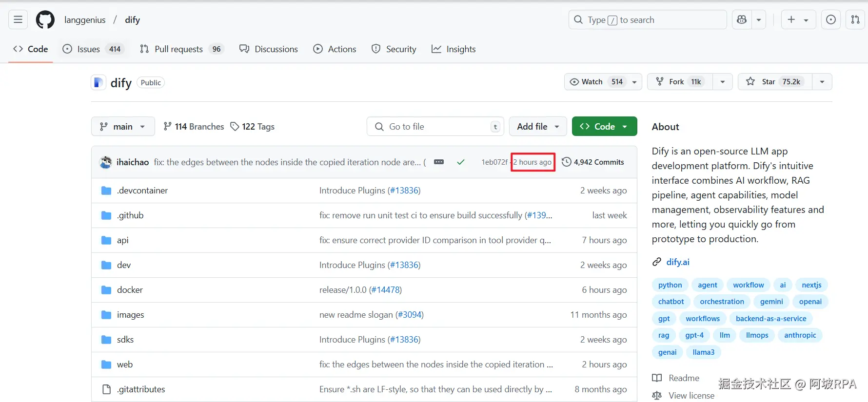Image resolution: width=868 pixels, height=402 pixels.
Task: View the 4,942 Commits history
Action: 593,162
